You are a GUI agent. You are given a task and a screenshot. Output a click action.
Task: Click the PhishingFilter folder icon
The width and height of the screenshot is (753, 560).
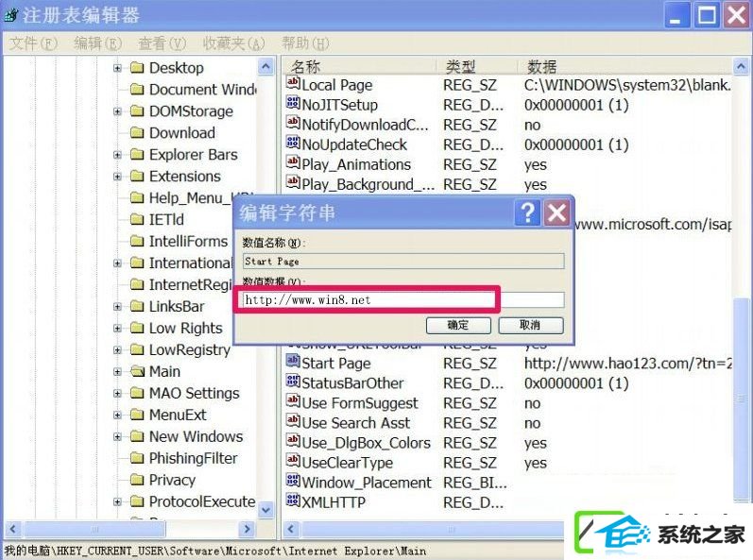click(137, 458)
